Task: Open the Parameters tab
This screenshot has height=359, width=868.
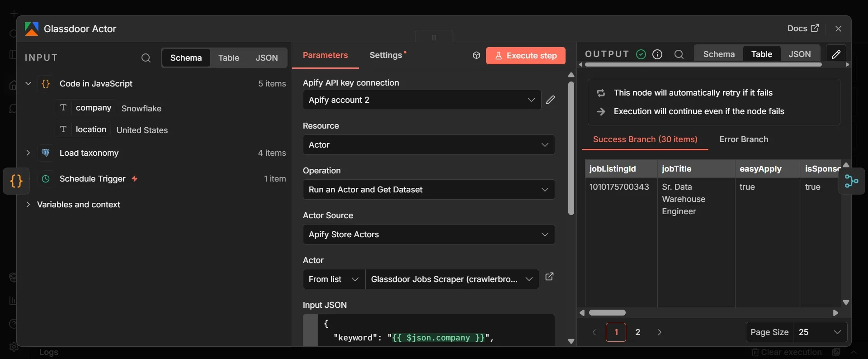Action: 325,55
